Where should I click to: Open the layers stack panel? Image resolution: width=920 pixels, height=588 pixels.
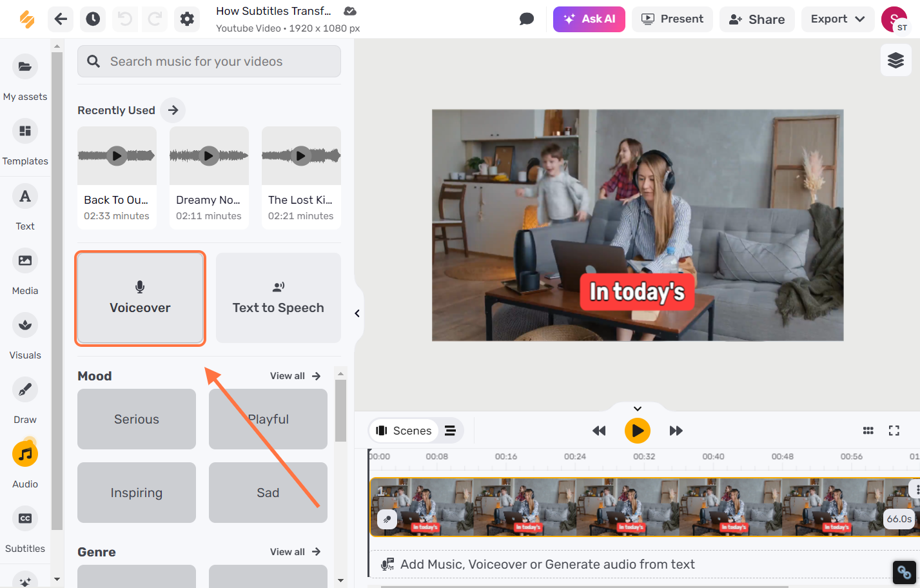896,61
